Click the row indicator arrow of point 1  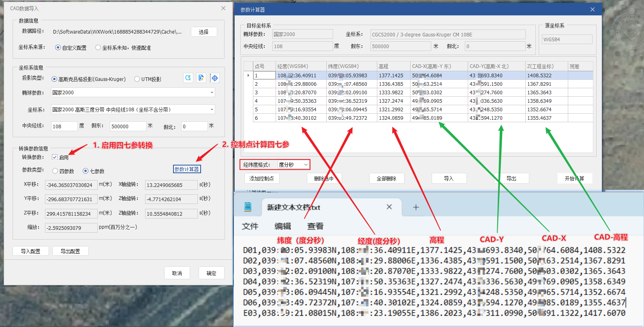[x=248, y=75]
